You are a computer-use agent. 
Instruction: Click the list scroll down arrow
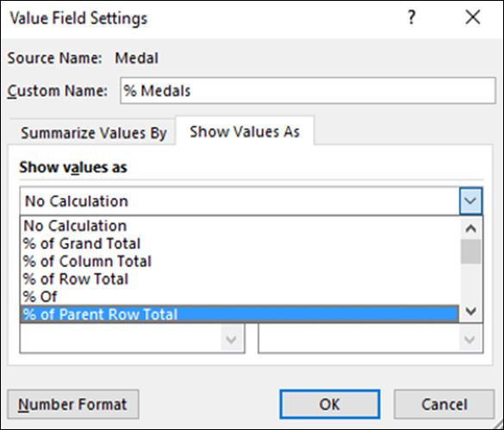(471, 311)
